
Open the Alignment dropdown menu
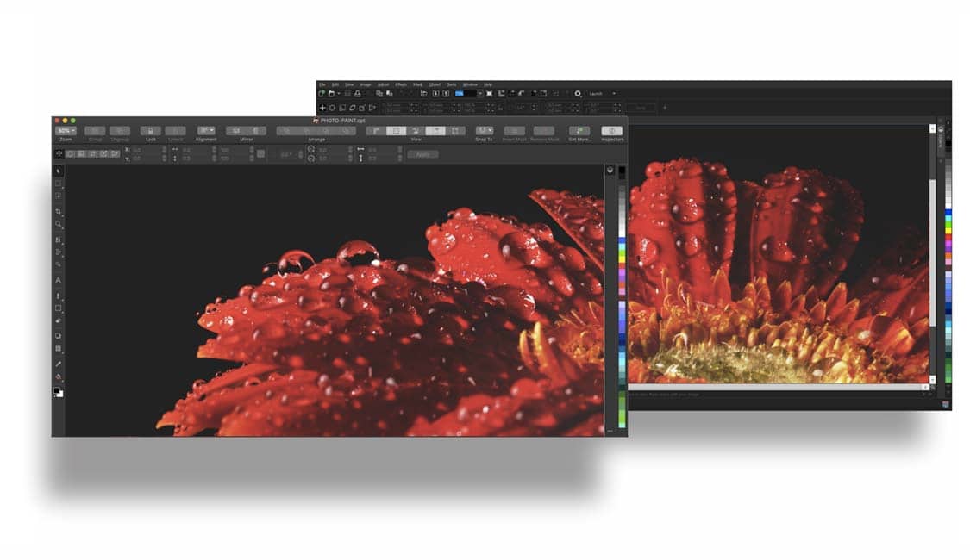pyautogui.click(x=206, y=130)
